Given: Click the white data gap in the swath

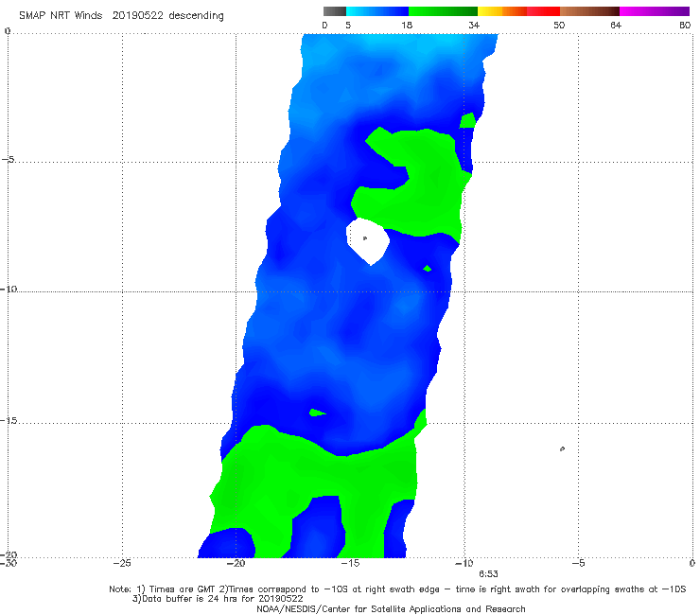Looking at the screenshot, I should pyautogui.click(x=368, y=240).
